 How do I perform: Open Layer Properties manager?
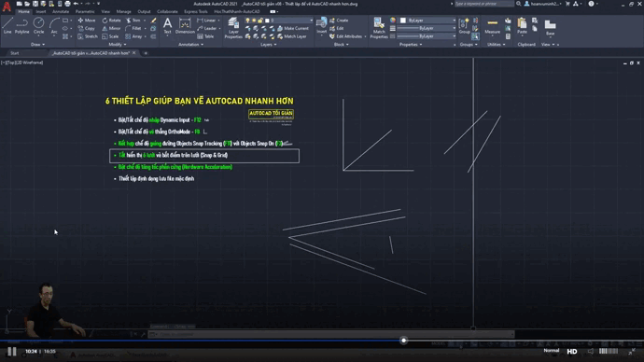coord(233,28)
